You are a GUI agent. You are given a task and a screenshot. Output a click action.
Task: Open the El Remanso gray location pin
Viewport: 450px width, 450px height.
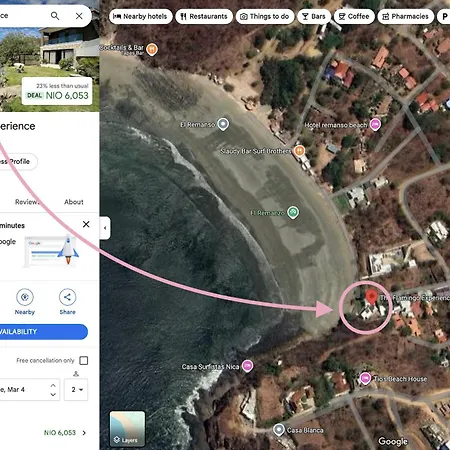223,124
